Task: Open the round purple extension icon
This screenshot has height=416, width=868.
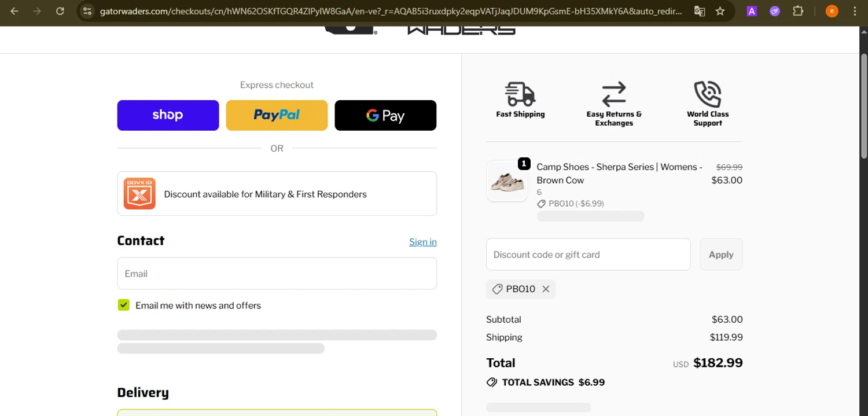Action: click(x=775, y=11)
